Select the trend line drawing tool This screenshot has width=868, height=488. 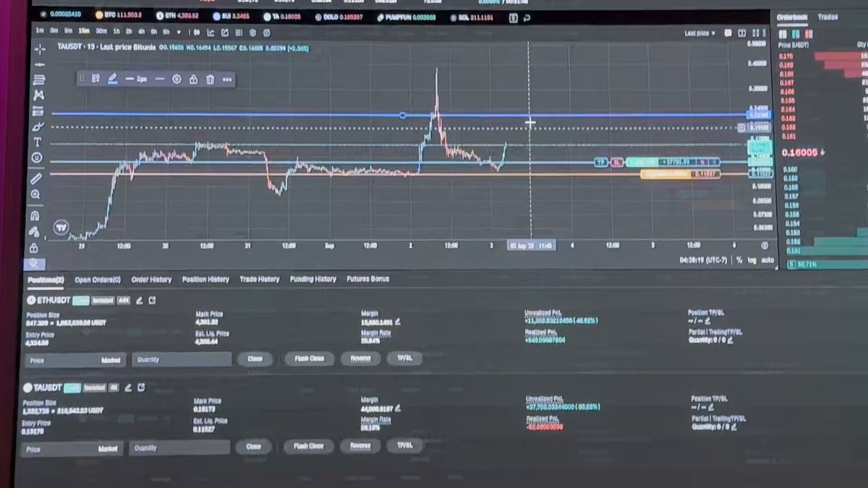click(39, 64)
